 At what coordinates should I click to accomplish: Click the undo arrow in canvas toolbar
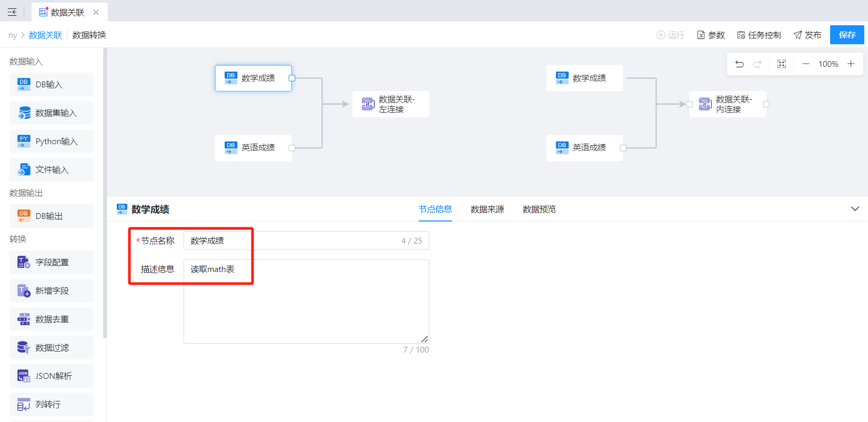tap(739, 64)
